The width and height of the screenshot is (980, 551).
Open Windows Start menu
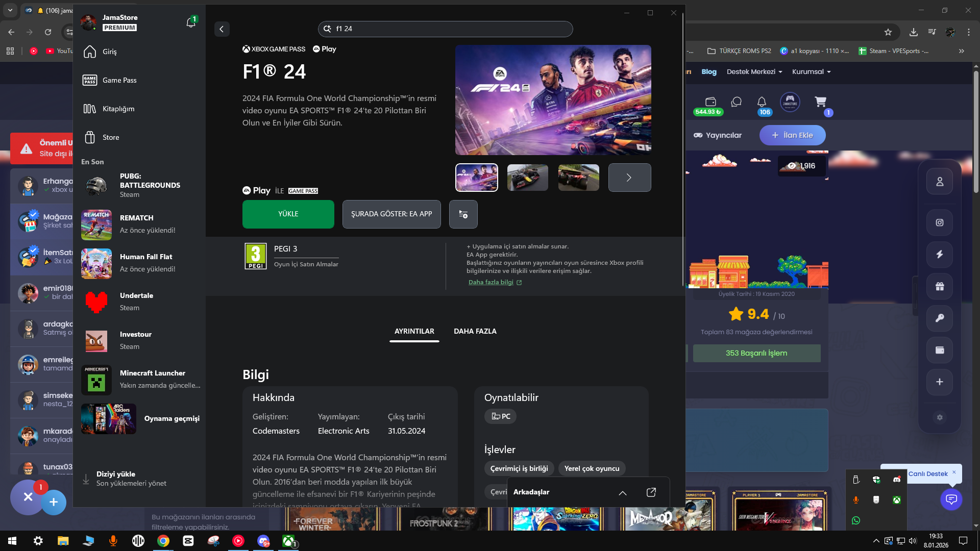12,541
